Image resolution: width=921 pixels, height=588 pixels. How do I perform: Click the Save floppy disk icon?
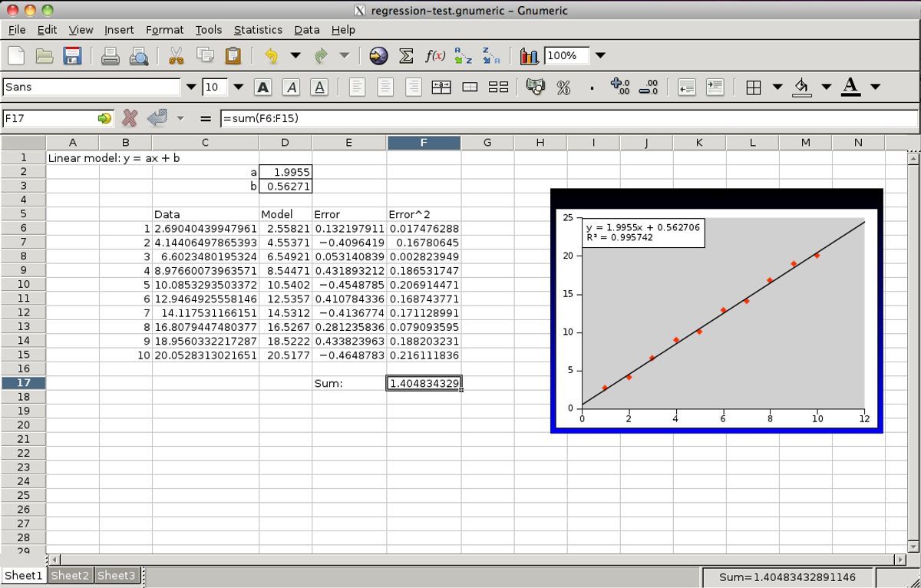point(72,55)
